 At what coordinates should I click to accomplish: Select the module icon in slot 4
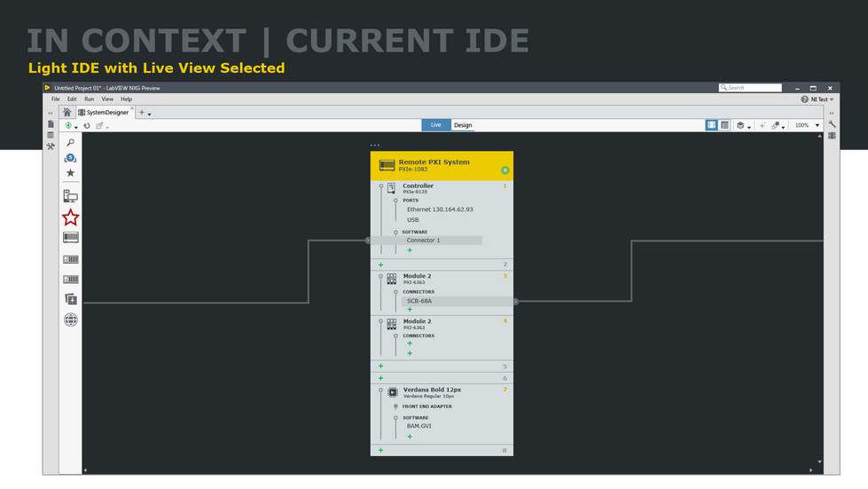pyautogui.click(x=391, y=324)
